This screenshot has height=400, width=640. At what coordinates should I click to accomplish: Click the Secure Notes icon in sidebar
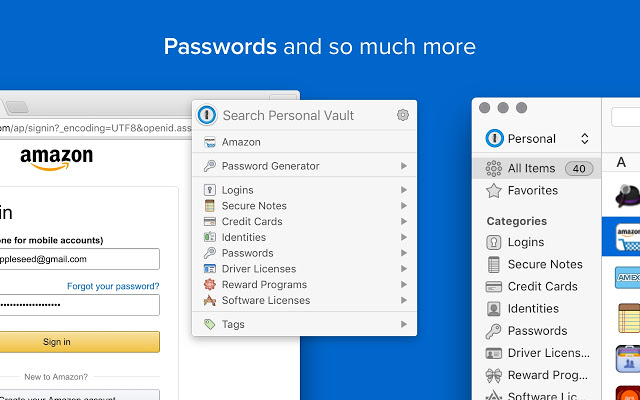tap(493, 264)
